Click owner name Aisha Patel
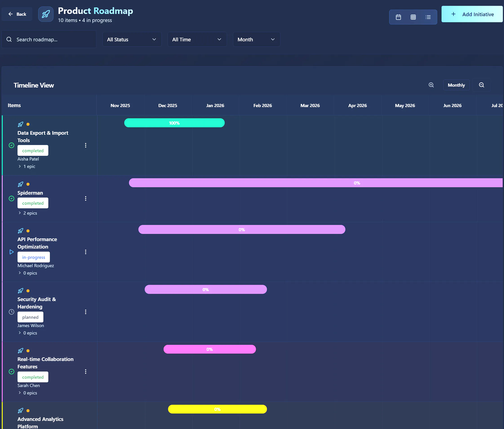This screenshot has height=429, width=504. 28,159
